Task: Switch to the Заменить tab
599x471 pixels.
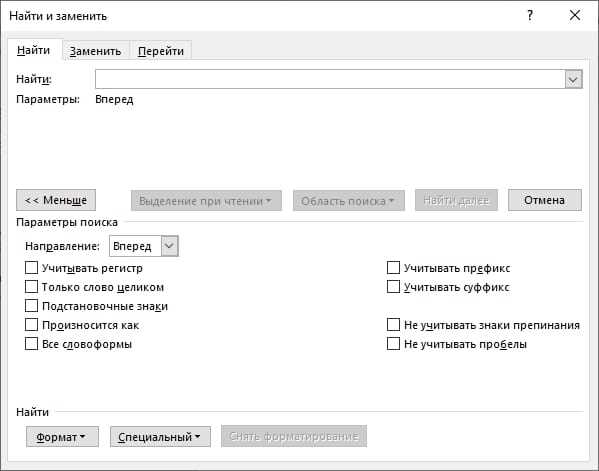Action: tap(96, 51)
